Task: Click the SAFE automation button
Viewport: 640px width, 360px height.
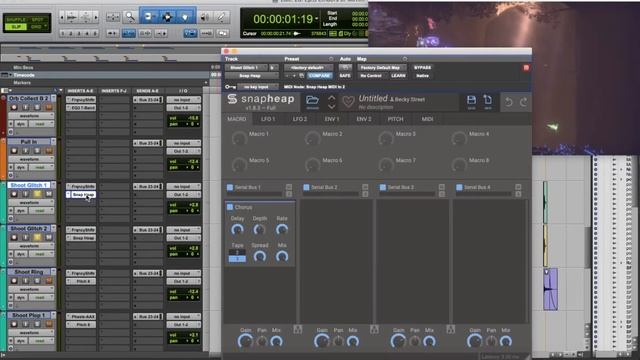Action: click(x=344, y=76)
